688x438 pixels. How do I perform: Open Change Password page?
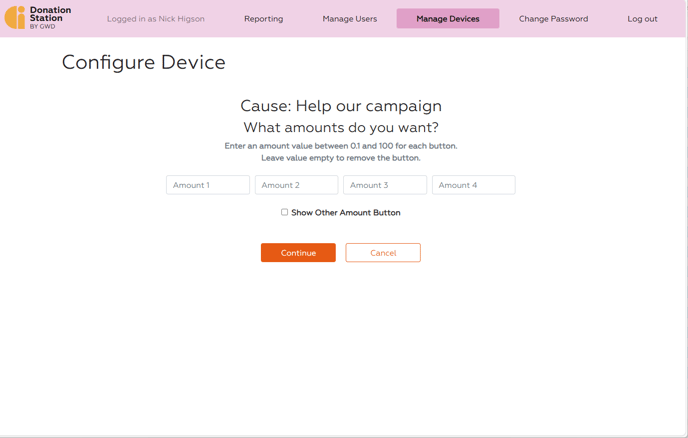tap(553, 19)
